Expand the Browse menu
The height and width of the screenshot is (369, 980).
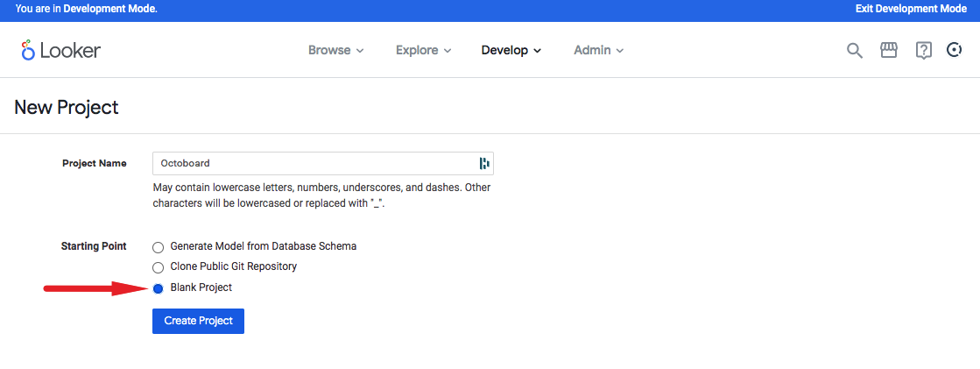[x=335, y=51]
